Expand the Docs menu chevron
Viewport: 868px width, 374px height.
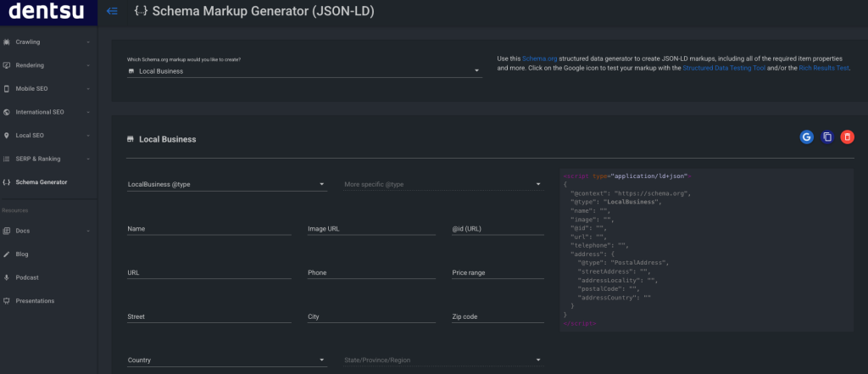[x=88, y=231]
